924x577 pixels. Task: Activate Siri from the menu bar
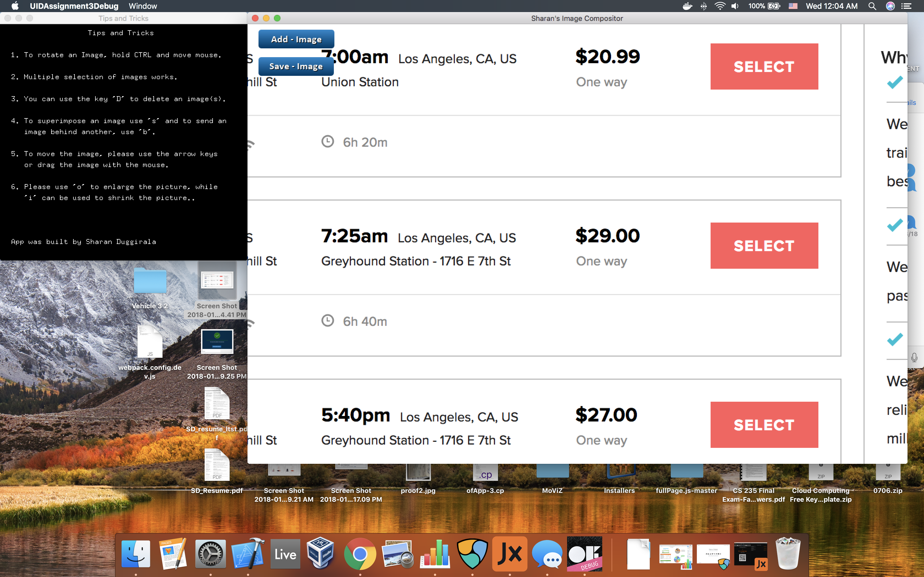[x=890, y=6]
